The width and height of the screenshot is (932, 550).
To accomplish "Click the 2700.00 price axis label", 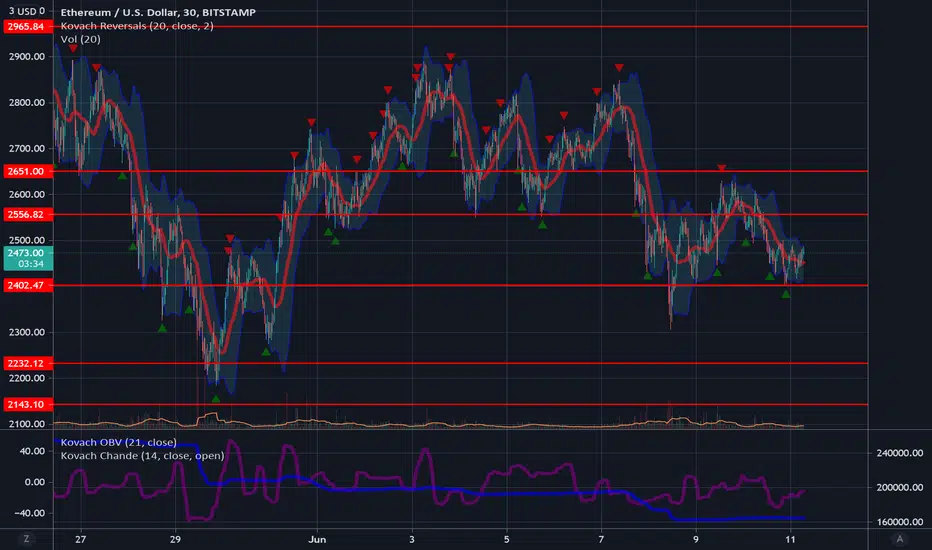I will point(27,149).
